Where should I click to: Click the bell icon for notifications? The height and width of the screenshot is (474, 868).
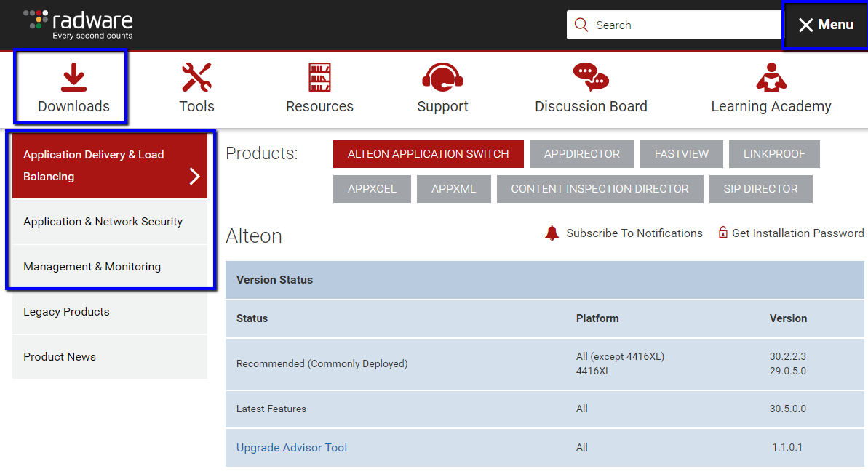(x=552, y=233)
